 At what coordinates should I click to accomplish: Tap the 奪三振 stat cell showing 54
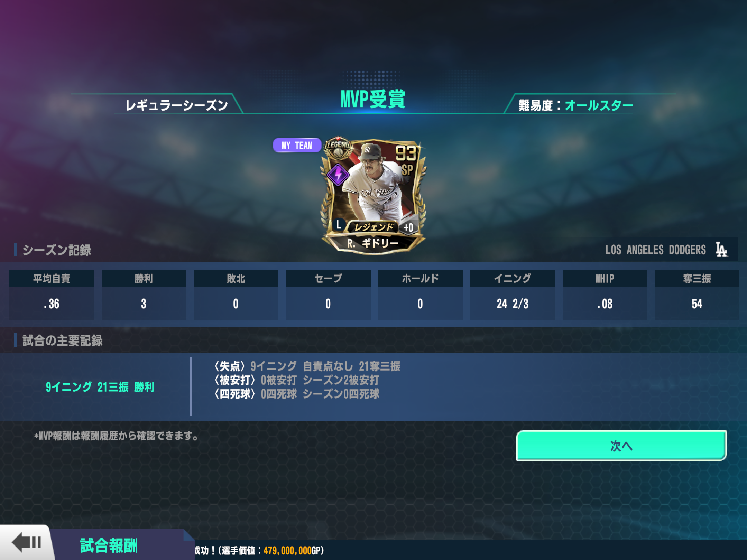697,295
